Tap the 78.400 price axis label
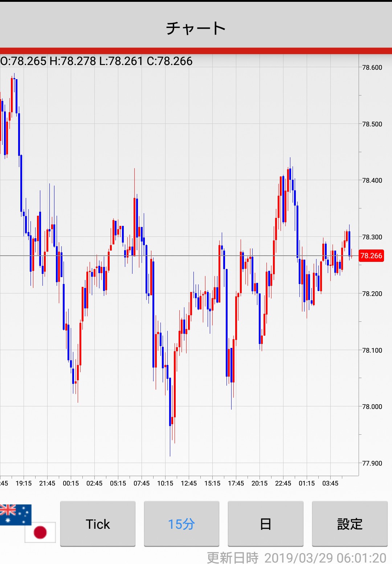 click(372, 180)
